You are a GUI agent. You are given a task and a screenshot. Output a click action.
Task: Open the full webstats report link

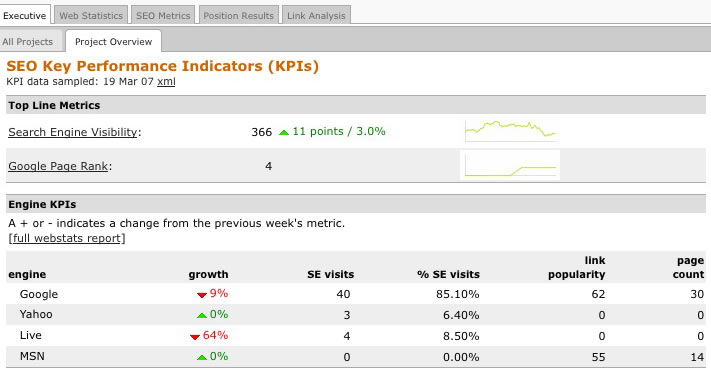(x=67, y=238)
